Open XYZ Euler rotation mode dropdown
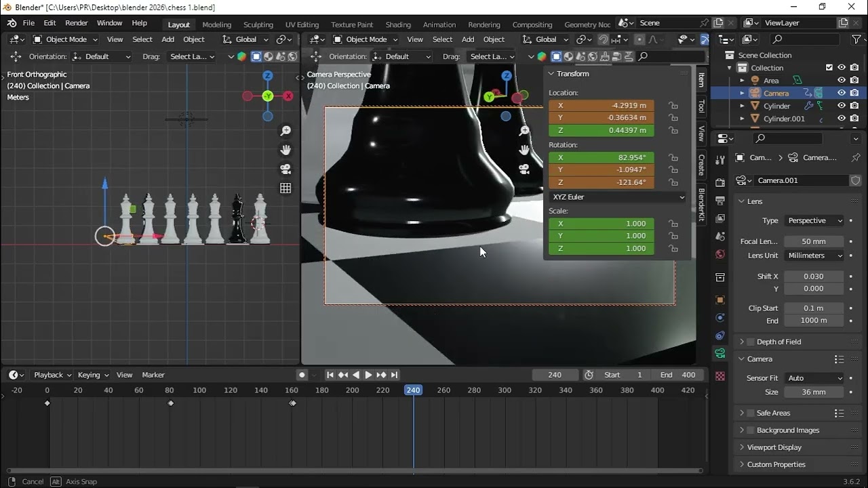Image resolution: width=868 pixels, height=488 pixels. (618, 197)
